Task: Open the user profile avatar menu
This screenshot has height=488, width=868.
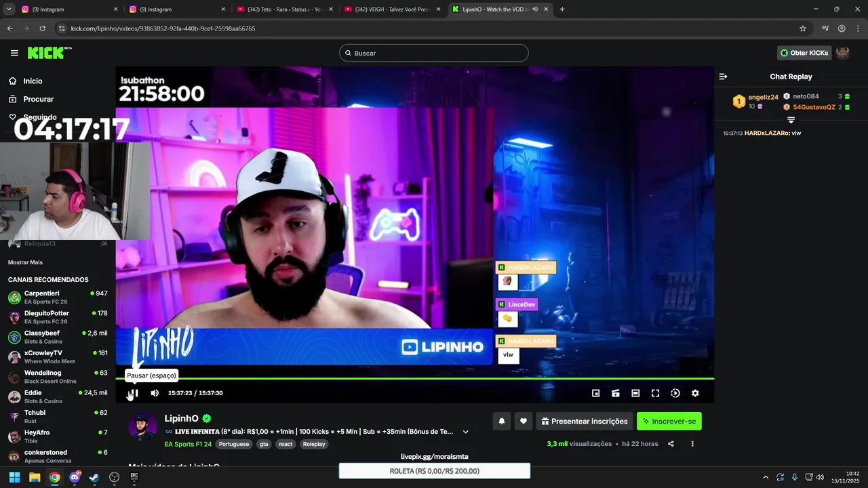Action: 843,53
